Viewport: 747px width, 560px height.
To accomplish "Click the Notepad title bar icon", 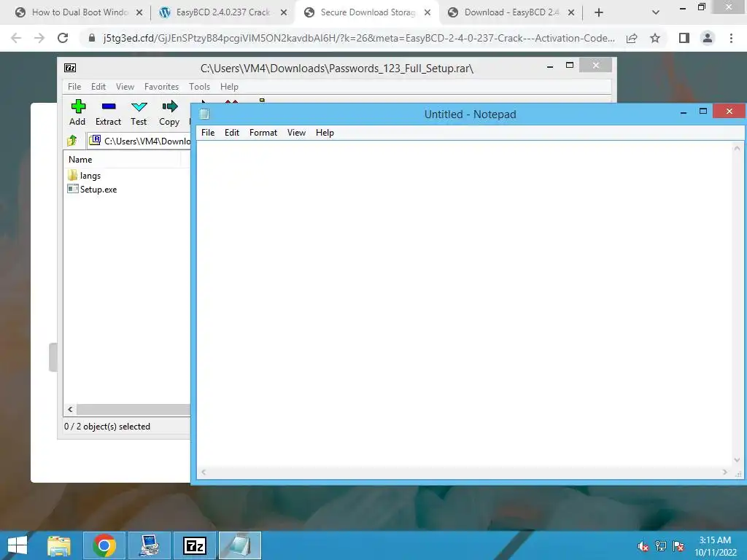I will [204, 114].
